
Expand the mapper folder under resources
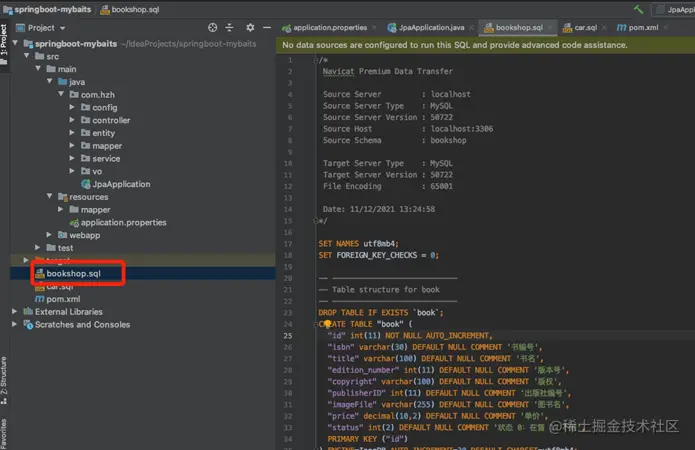[x=61, y=209]
